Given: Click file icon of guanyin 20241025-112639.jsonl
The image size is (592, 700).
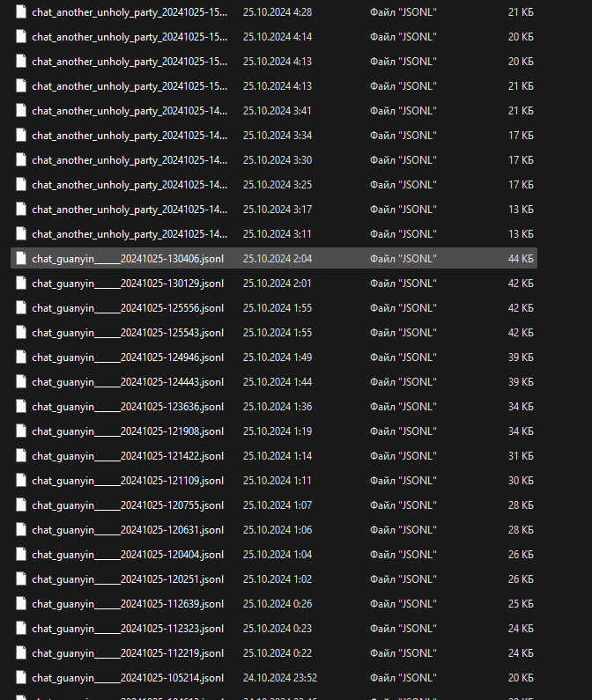Looking at the screenshot, I should (22, 604).
